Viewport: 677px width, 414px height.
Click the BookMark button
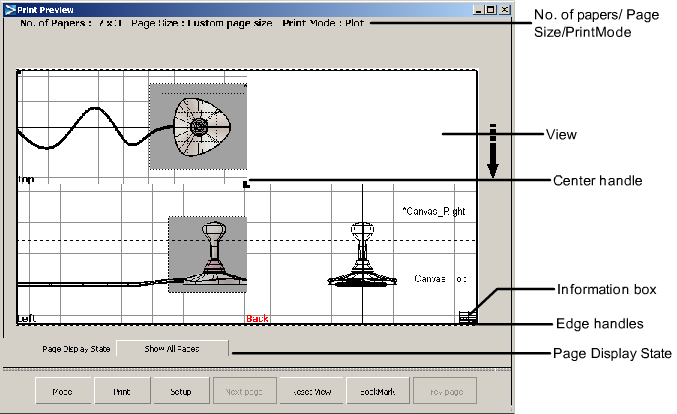click(378, 391)
